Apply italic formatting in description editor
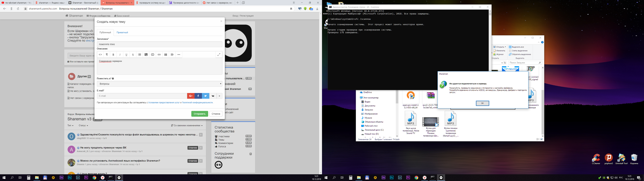The width and height of the screenshot is (644, 181). tap(120, 55)
